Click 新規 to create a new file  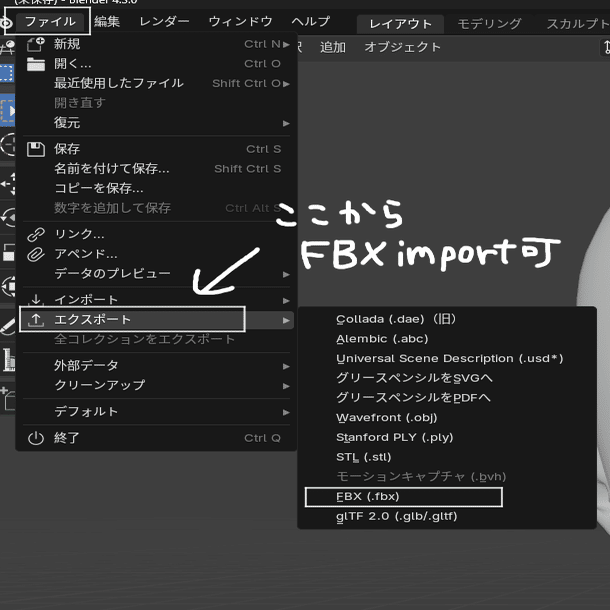156,44
